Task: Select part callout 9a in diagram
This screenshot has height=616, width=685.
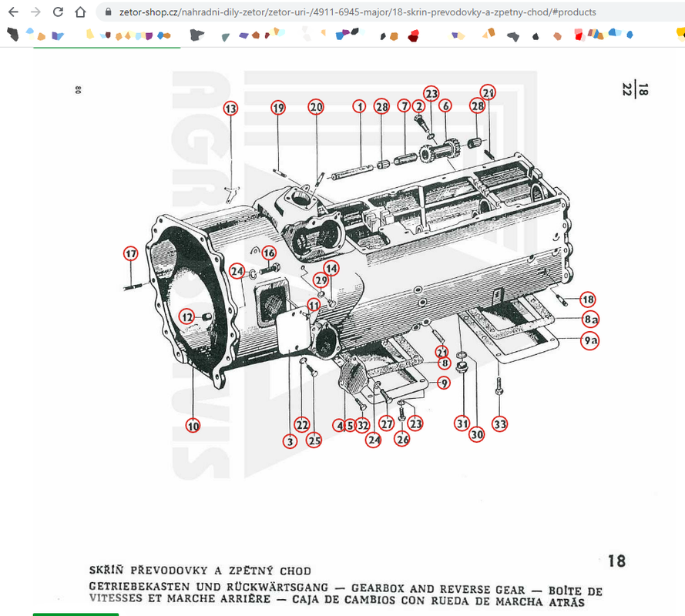Action: click(x=590, y=340)
